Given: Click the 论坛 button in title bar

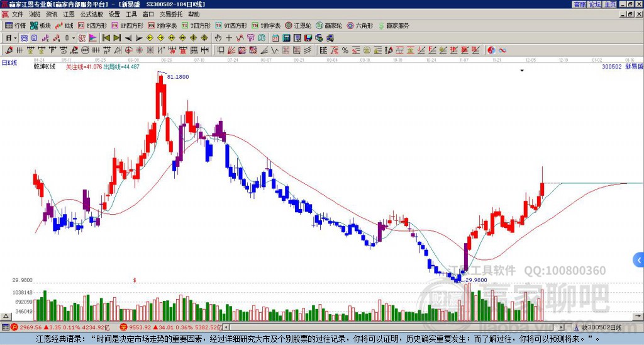Looking at the screenshot, I should coord(595,4).
